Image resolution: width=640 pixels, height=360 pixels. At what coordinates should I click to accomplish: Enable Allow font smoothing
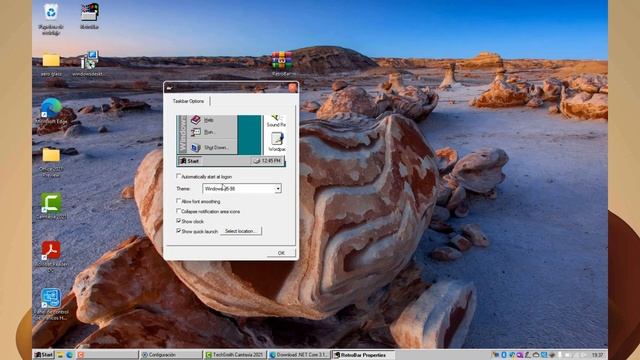178,201
